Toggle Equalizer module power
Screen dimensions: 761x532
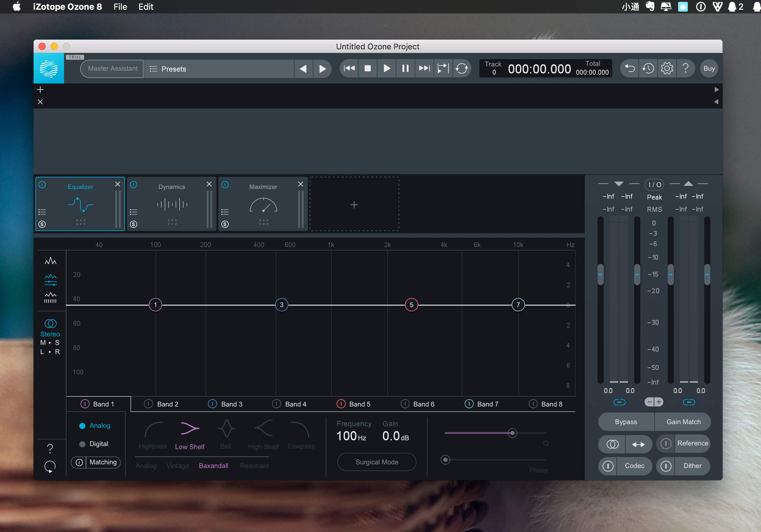pyautogui.click(x=42, y=185)
